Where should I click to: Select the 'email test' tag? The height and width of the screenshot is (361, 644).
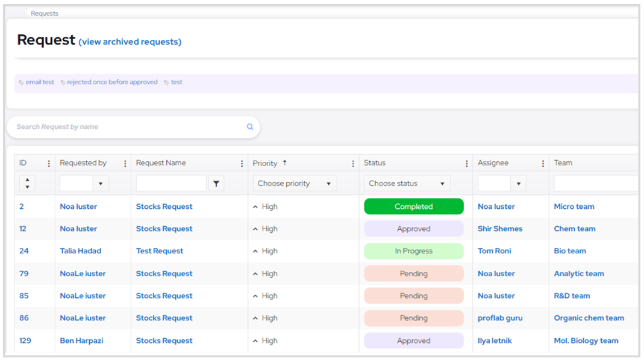40,82
